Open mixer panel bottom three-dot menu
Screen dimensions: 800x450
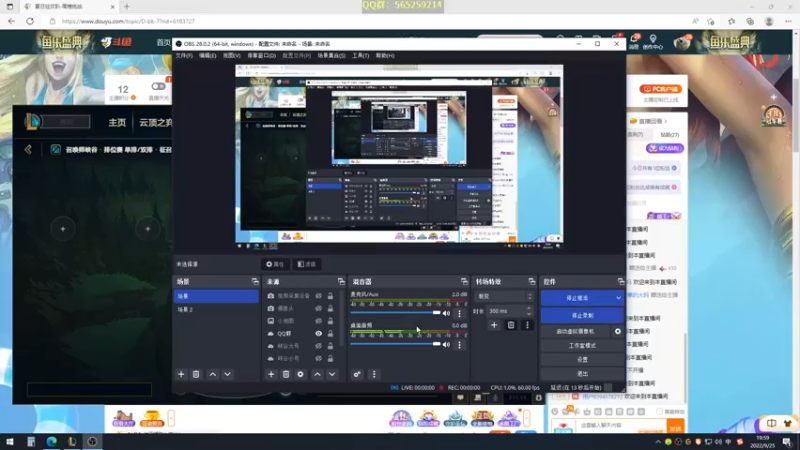point(374,374)
